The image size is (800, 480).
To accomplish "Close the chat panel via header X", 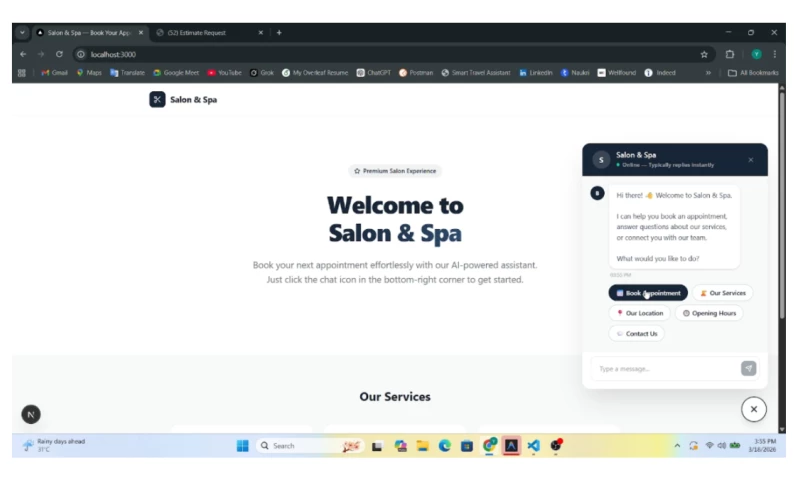I will point(751,160).
